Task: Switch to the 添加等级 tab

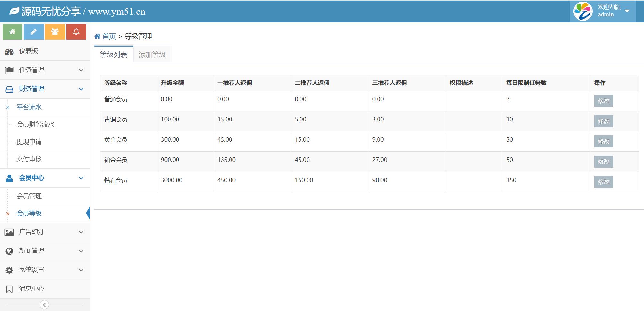Action: pos(152,54)
